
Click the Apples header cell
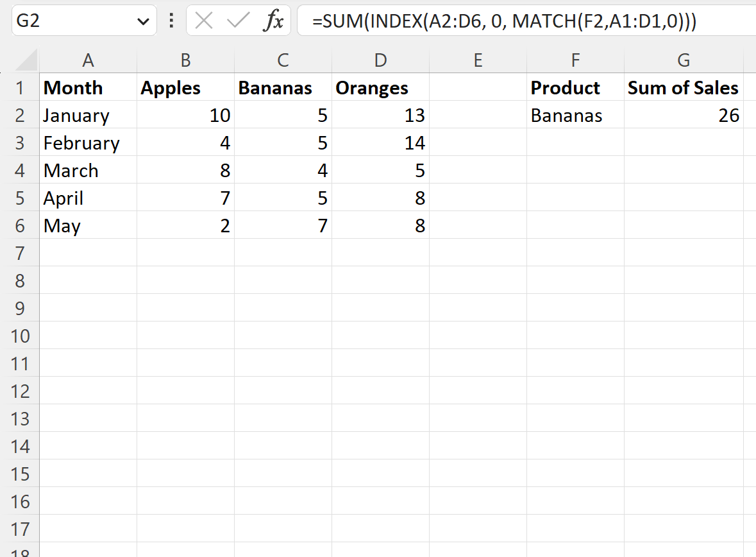click(185, 87)
